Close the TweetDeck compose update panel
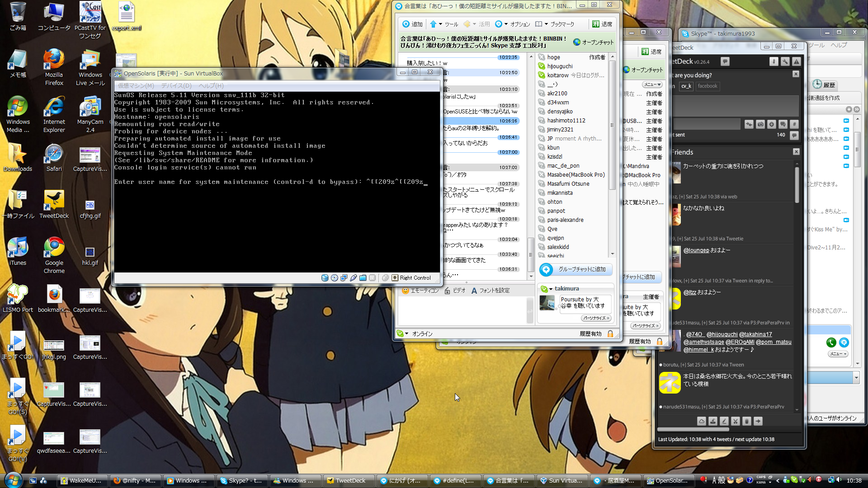 (796, 74)
